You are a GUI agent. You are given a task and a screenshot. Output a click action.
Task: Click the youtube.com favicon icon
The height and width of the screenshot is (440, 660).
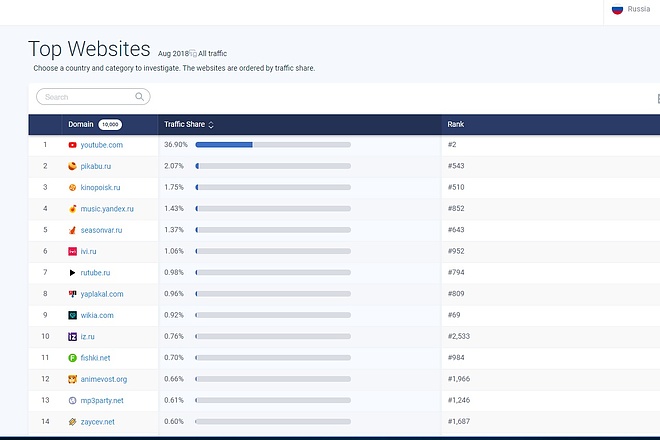pos(72,145)
